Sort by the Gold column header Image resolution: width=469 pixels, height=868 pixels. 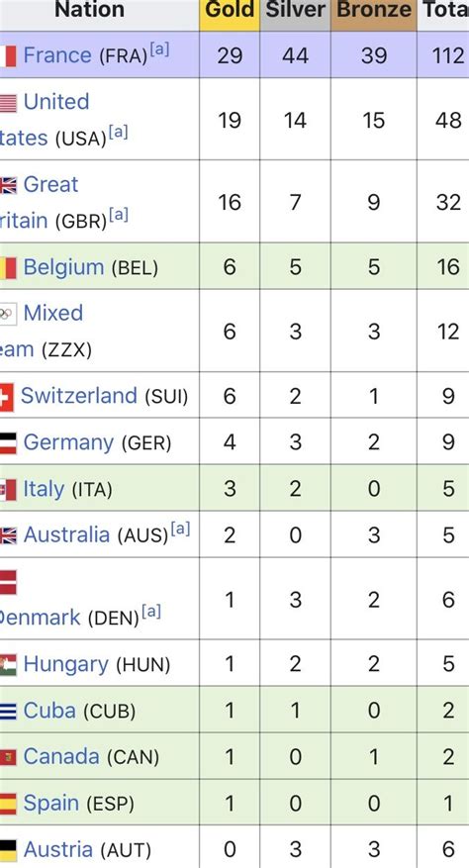[x=230, y=10]
